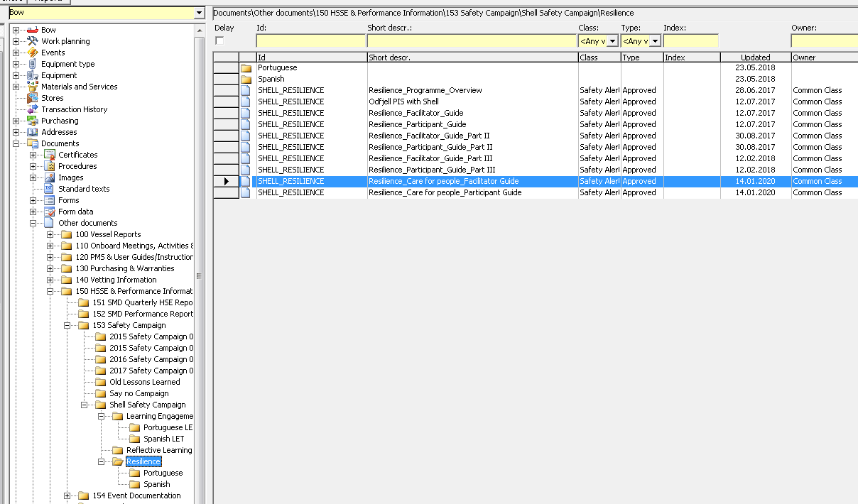Click the Certificates icon under Documents
The width and height of the screenshot is (858, 504).
[x=49, y=155]
